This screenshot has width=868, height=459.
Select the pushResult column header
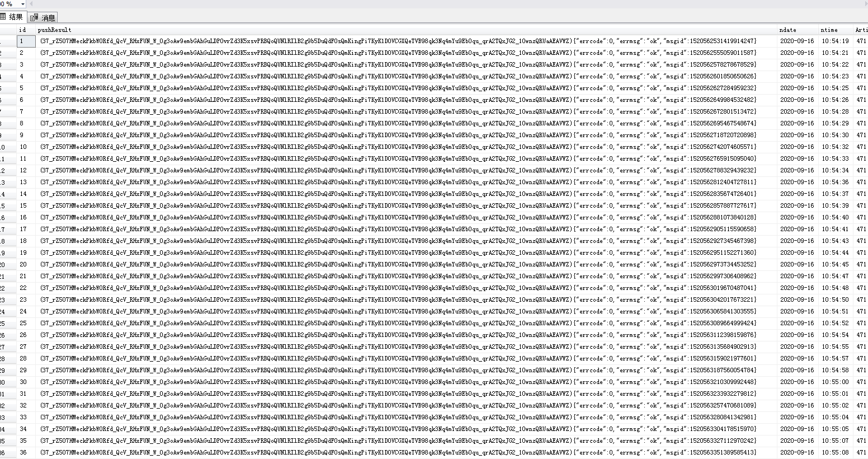click(x=406, y=30)
